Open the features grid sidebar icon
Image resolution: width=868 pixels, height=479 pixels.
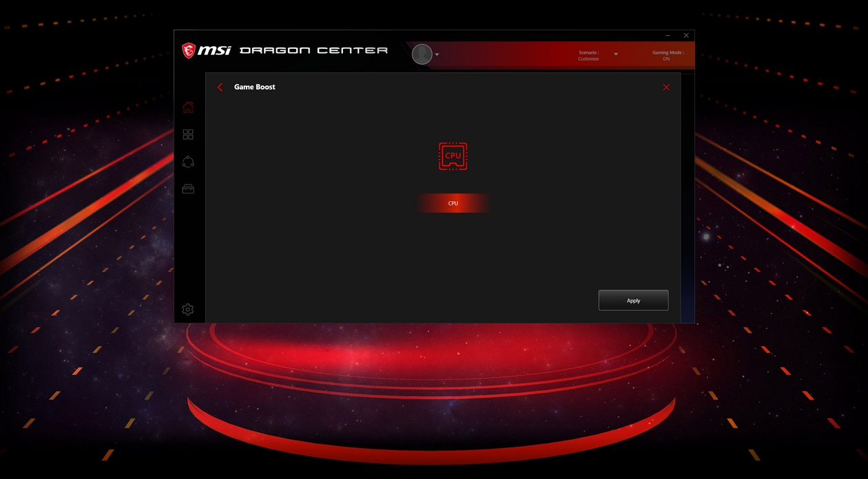[x=188, y=135]
